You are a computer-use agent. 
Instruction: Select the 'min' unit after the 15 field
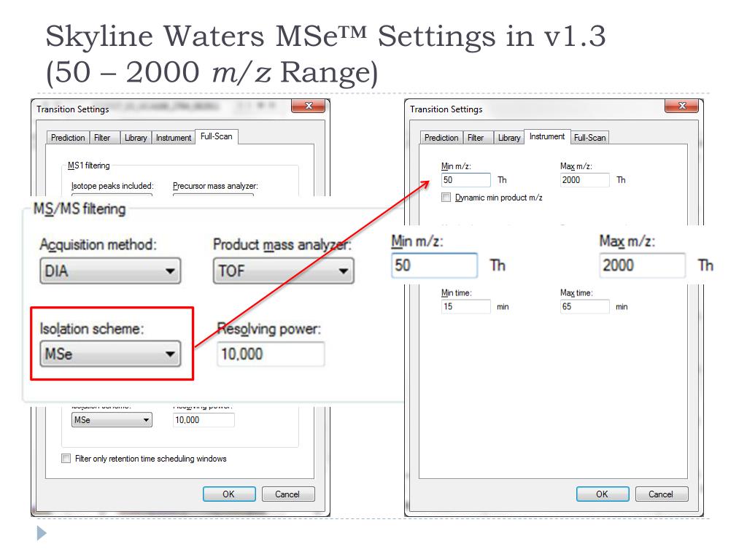503,307
